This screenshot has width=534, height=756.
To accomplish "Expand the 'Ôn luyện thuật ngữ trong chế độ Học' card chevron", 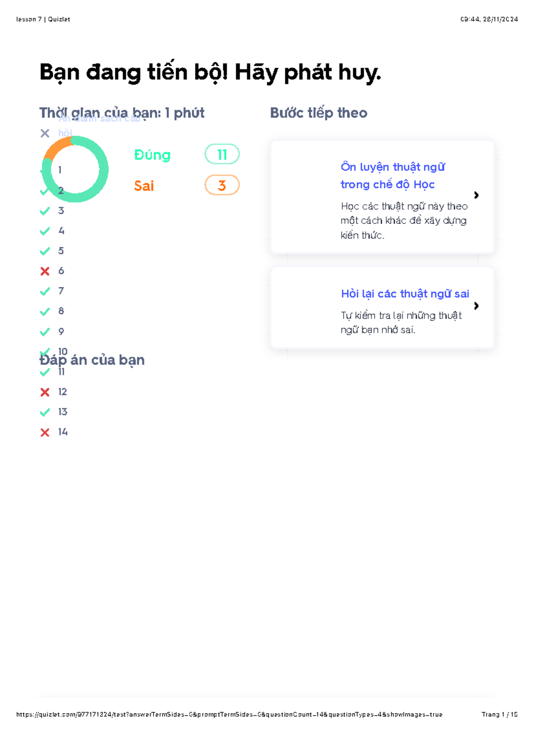I will [x=476, y=195].
